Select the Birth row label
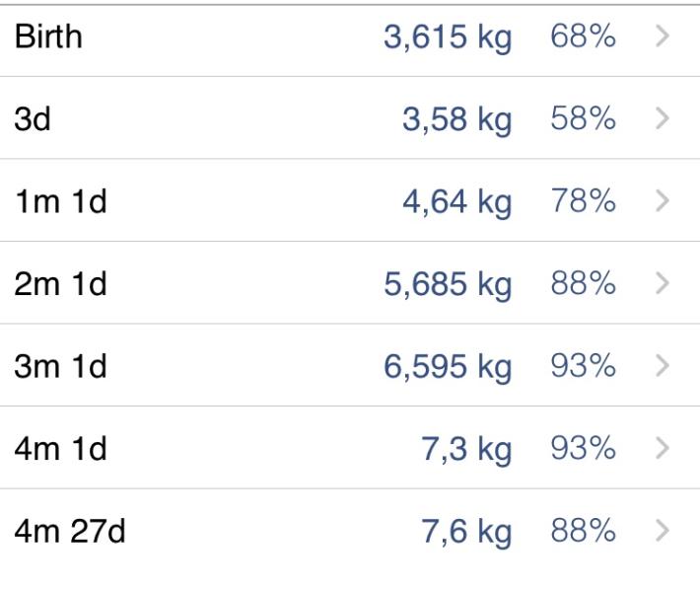 [x=48, y=37]
